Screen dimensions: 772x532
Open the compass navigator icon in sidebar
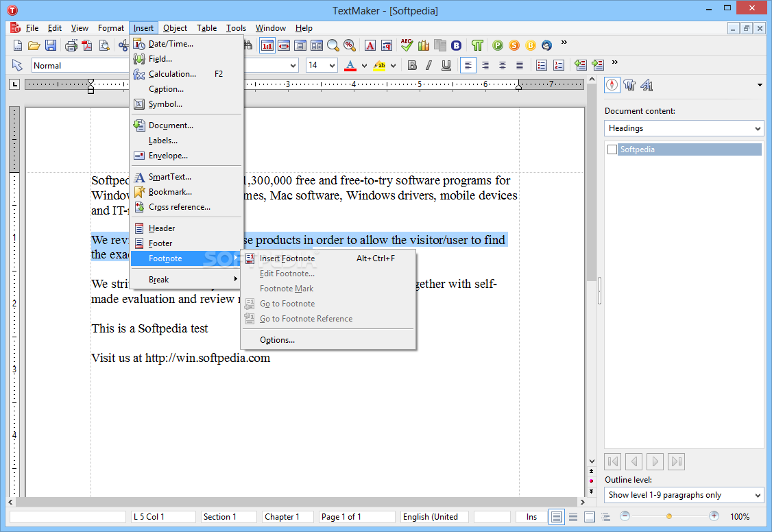click(x=612, y=85)
